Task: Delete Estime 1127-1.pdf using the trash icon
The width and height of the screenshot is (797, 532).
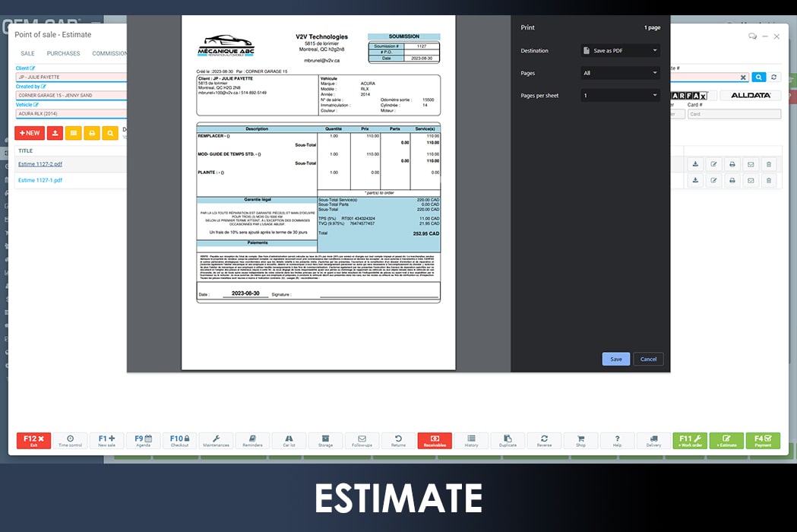Action: (768, 181)
